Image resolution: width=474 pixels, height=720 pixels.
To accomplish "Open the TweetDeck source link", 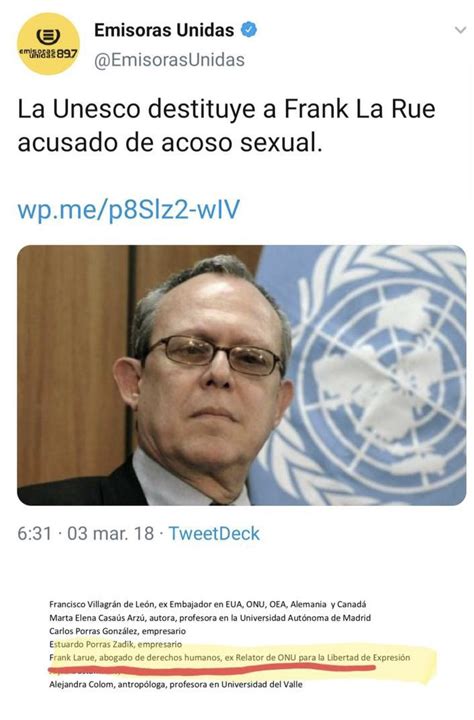I will [214, 534].
